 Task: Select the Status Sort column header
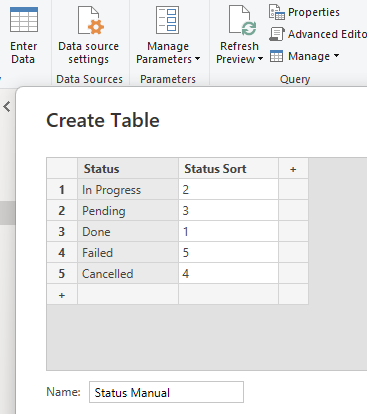(228, 169)
